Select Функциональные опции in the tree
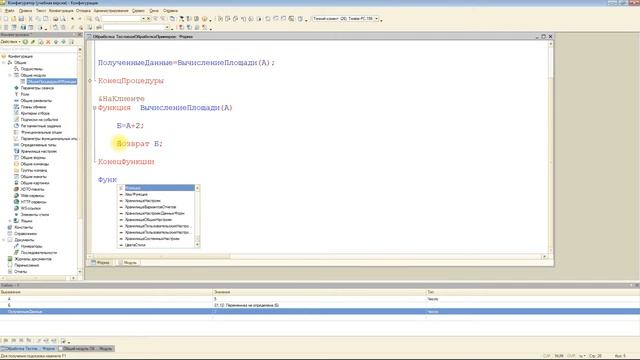Screen dimensions: 640x360 (x=41, y=132)
